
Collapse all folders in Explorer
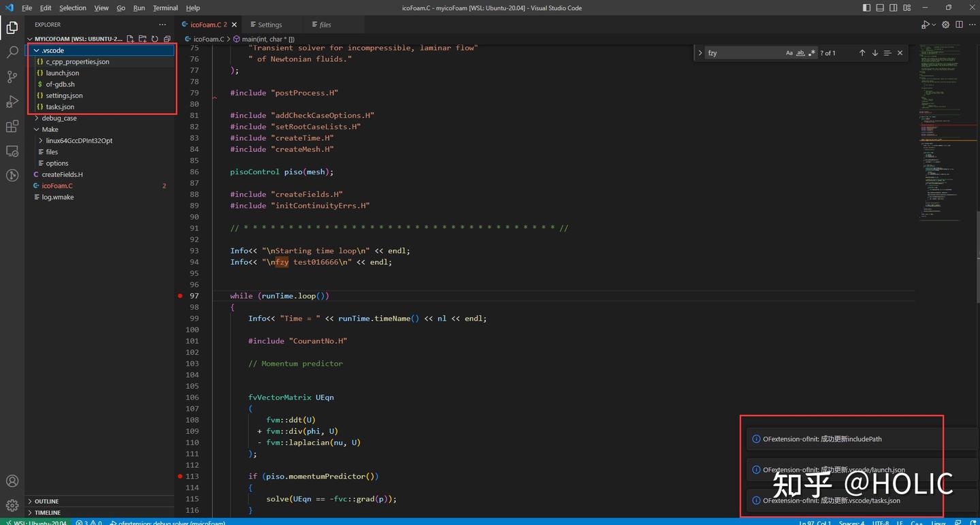(x=167, y=39)
